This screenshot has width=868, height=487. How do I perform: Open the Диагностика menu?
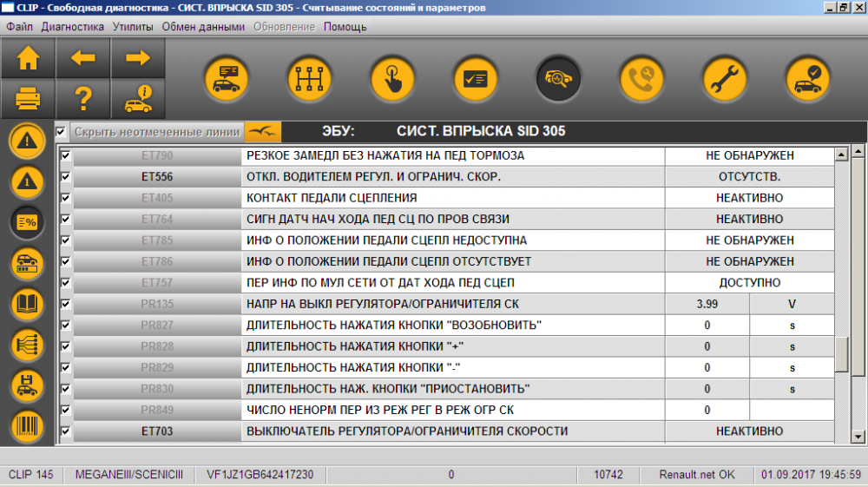(x=73, y=27)
